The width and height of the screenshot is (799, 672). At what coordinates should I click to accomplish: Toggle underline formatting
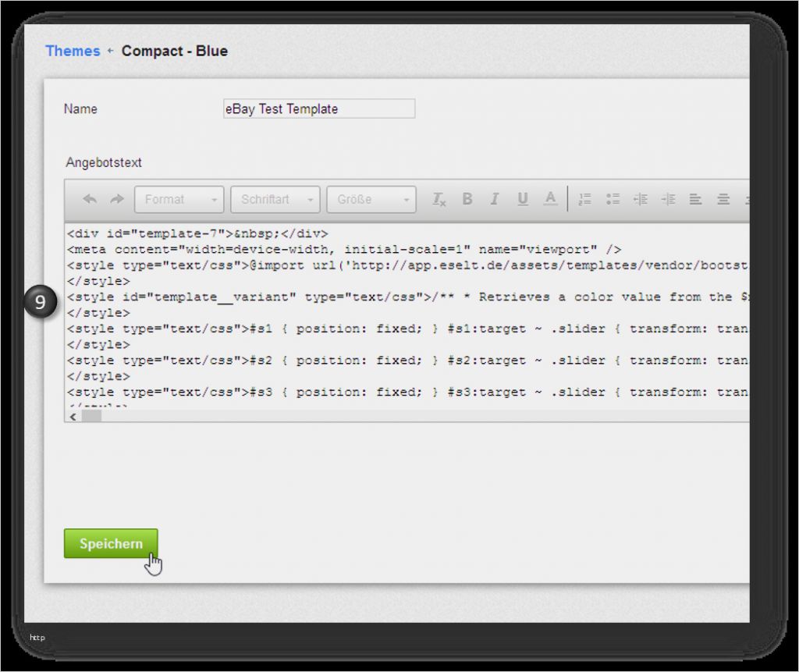pyautogui.click(x=523, y=199)
